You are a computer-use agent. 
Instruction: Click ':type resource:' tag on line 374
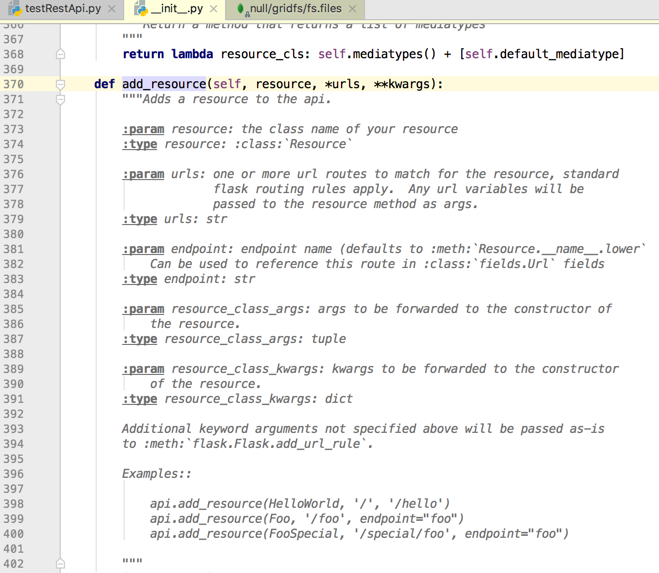pyautogui.click(x=174, y=144)
